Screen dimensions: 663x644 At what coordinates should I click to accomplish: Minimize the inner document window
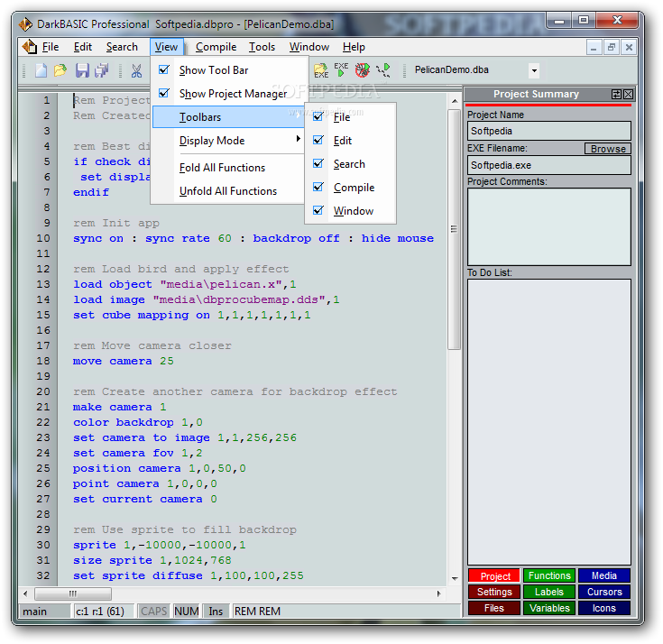click(594, 47)
